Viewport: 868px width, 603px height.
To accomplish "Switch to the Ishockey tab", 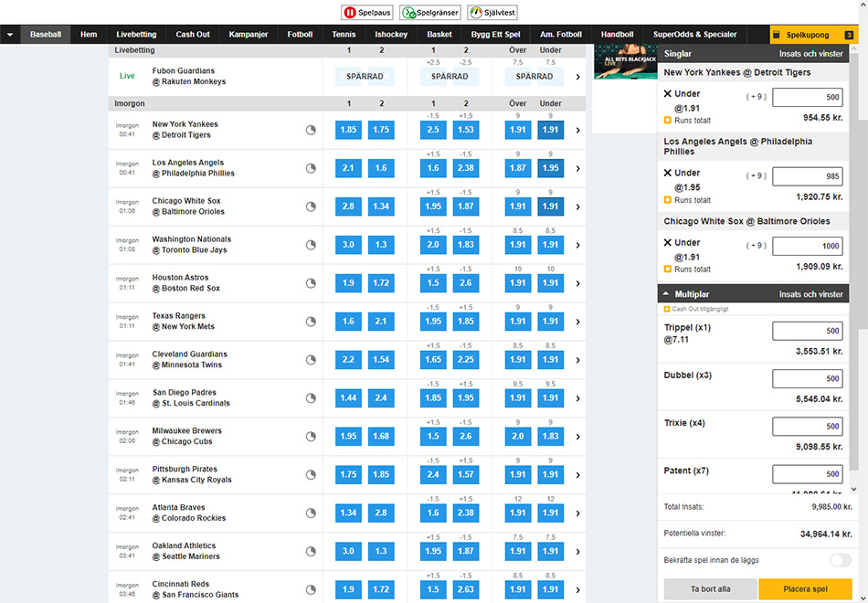I will coord(391,35).
